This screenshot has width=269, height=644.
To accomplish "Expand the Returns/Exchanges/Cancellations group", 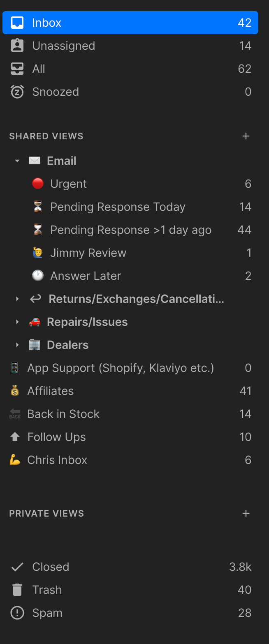I will (17, 299).
